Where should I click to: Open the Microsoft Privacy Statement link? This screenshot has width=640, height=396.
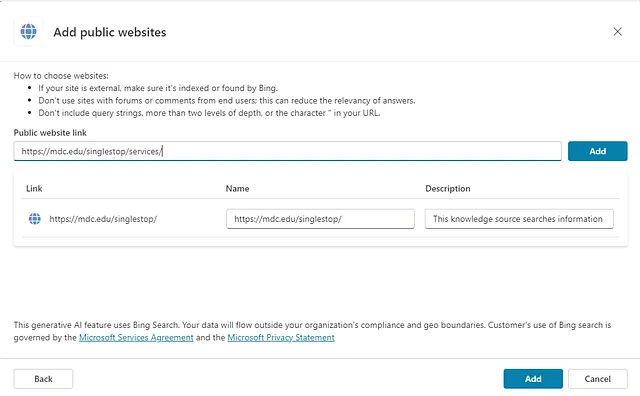[x=281, y=338]
